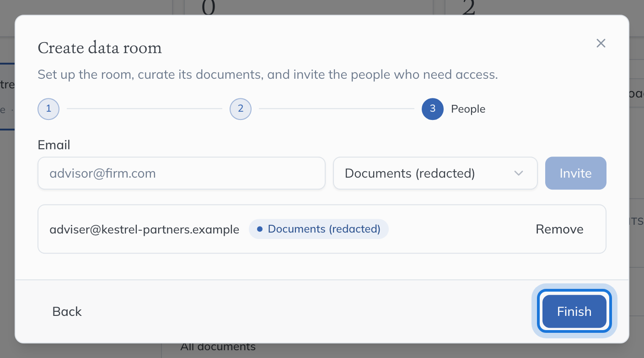Remove adviser@kestrel-partners.example from the list
This screenshot has width=644, height=358.
pyautogui.click(x=559, y=229)
